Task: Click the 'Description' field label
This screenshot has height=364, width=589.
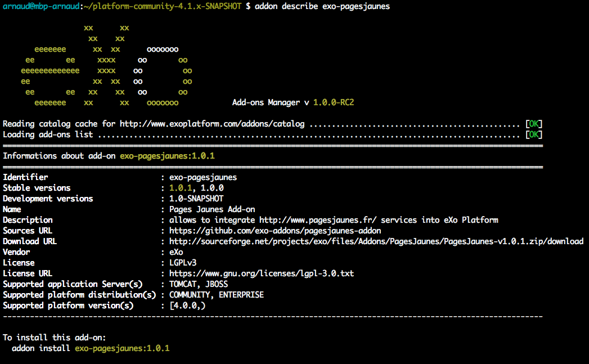Action: point(28,220)
